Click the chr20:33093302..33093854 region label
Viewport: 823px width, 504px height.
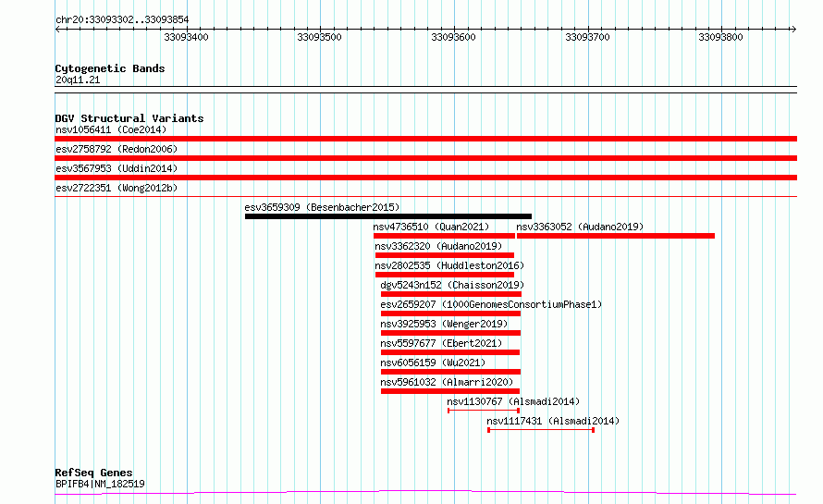click(122, 20)
